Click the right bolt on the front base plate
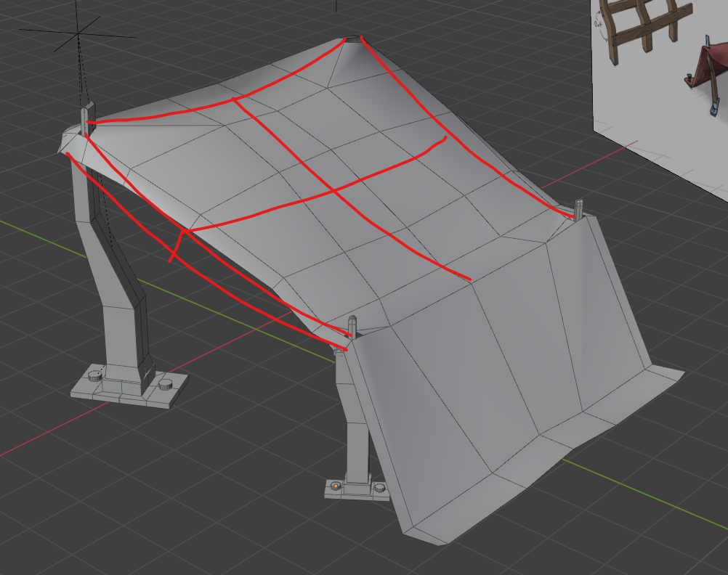This screenshot has width=728, height=575. 379,488
